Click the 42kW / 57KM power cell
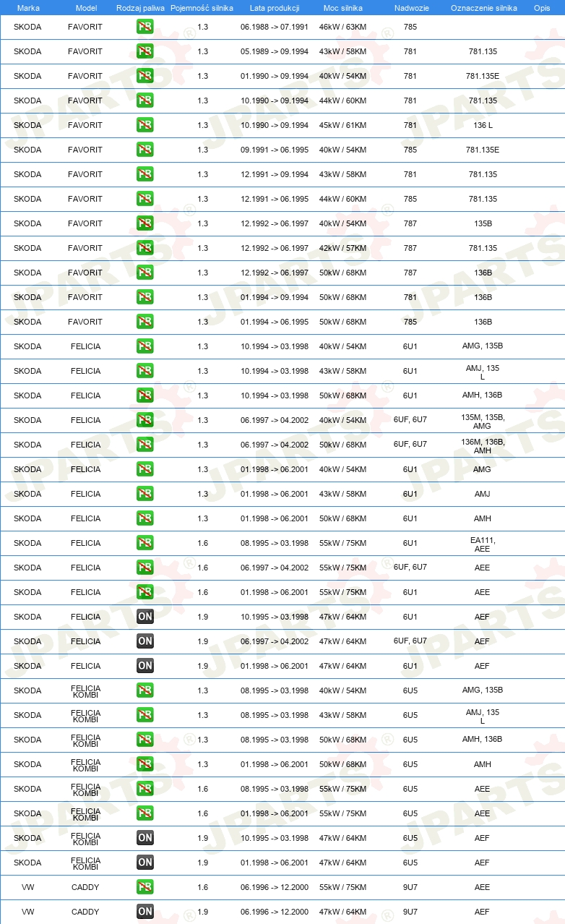The image size is (565, 924). [342, 248]
